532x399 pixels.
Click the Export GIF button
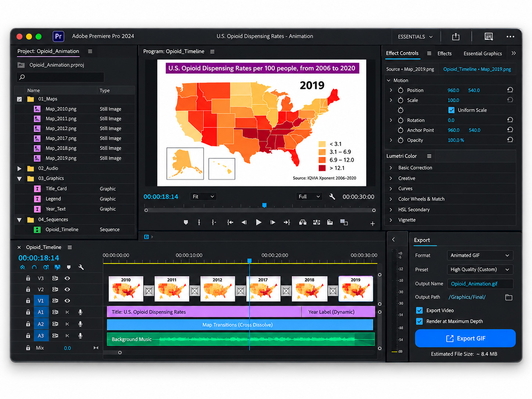coord(465,338)
